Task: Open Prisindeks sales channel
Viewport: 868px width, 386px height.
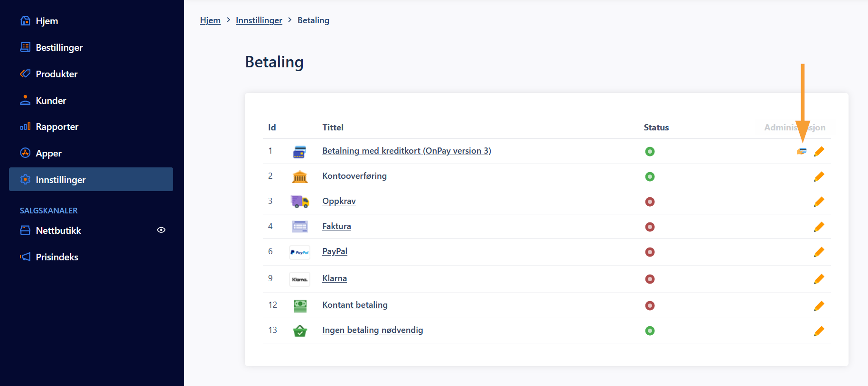Action: click(57, 257)
